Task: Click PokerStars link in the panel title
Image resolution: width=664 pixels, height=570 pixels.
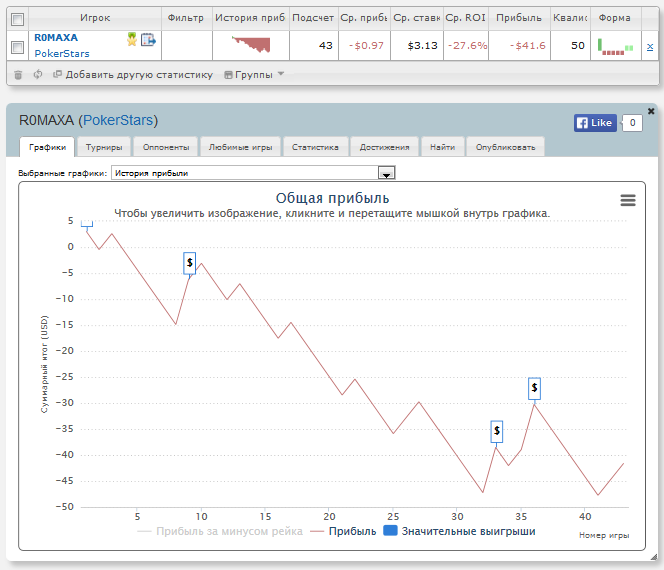Action: [119, 120]
